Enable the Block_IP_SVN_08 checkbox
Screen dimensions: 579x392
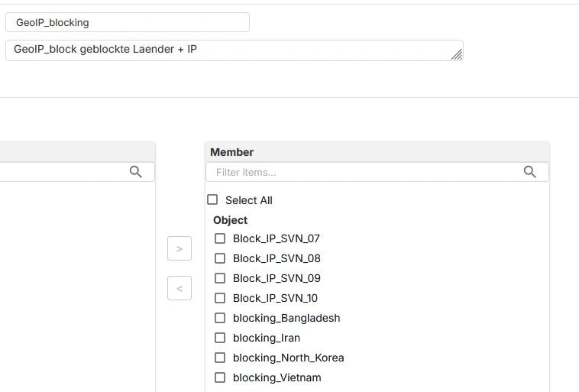(220, 258)
